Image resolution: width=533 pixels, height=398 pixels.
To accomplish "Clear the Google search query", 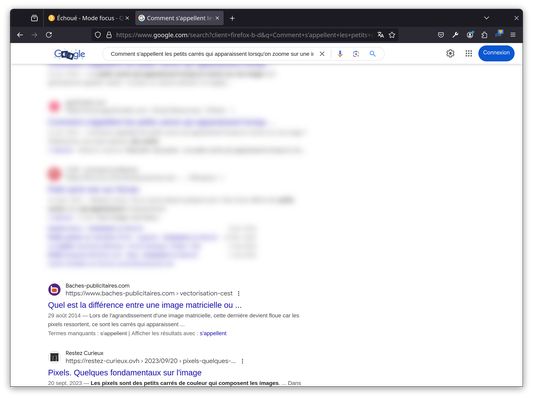I will pyautogui.click(x=322, y=54).
